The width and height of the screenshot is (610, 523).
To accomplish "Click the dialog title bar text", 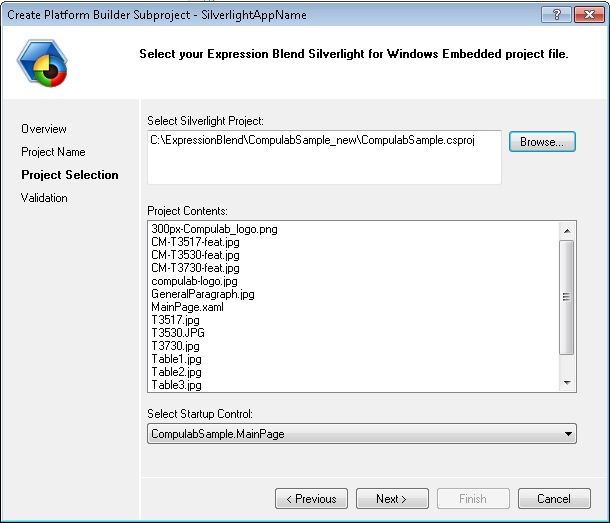I will (x=157, y=15).
